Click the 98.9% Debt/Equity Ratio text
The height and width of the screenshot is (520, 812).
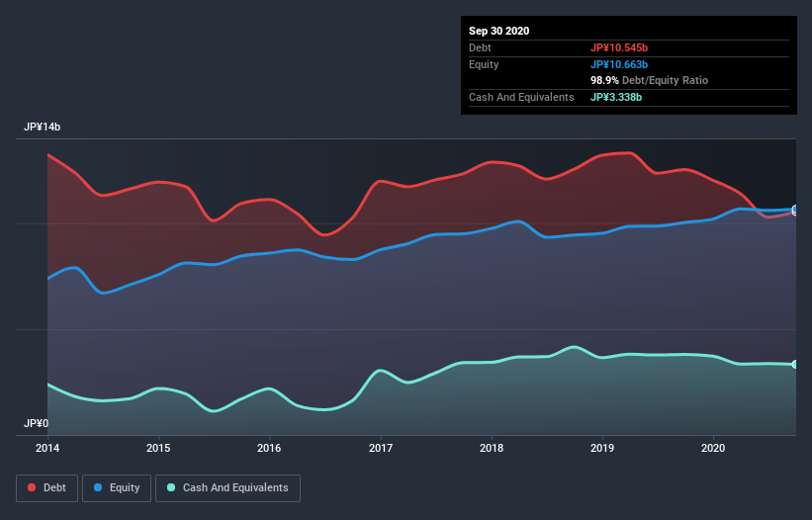[650, 81]
